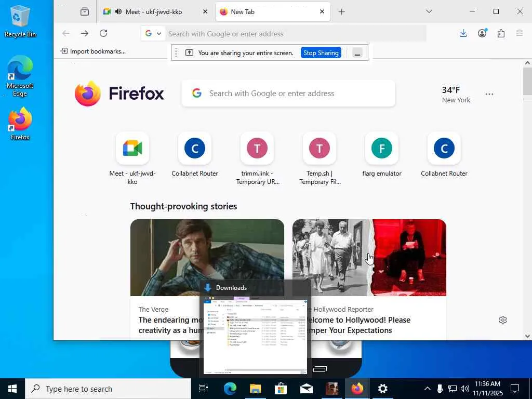Screen dimensions: 532x399
Task: Focus the new tab page Google search box
Action: (288, 94)
